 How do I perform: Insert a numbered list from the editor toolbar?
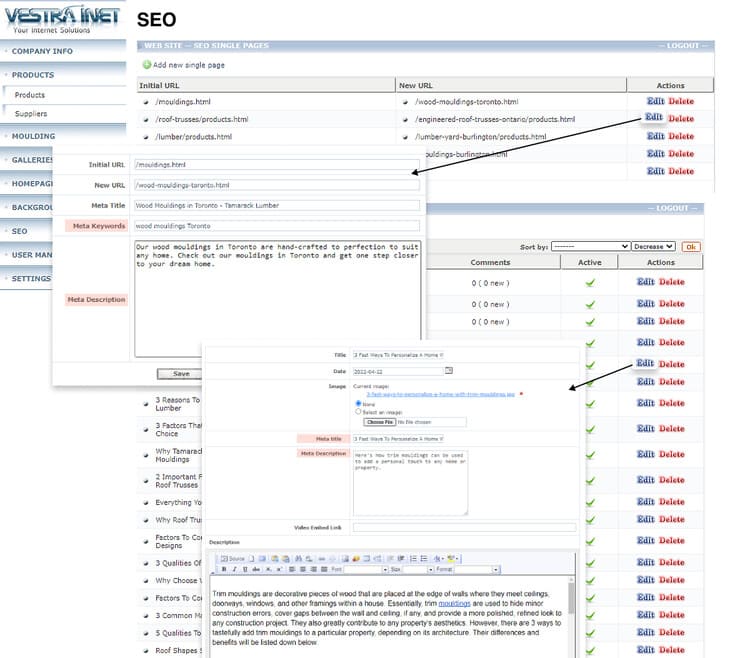point(413,559)
